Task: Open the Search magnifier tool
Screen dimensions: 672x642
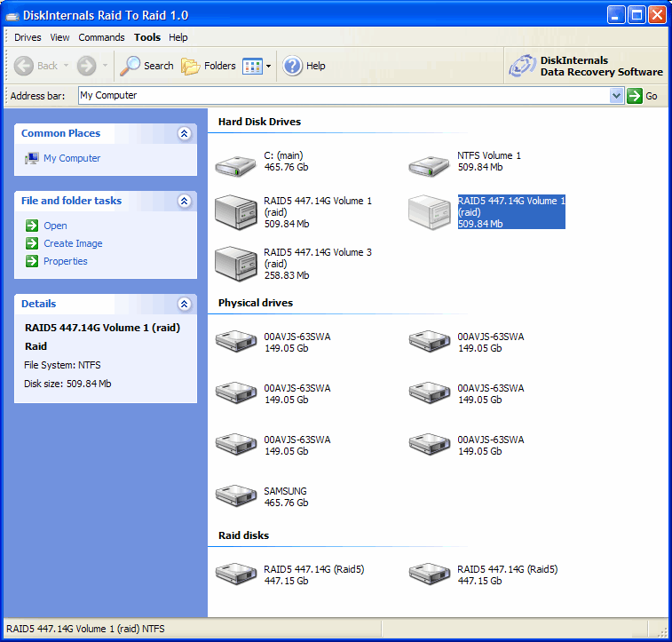Action: click(x=130, y=66)
